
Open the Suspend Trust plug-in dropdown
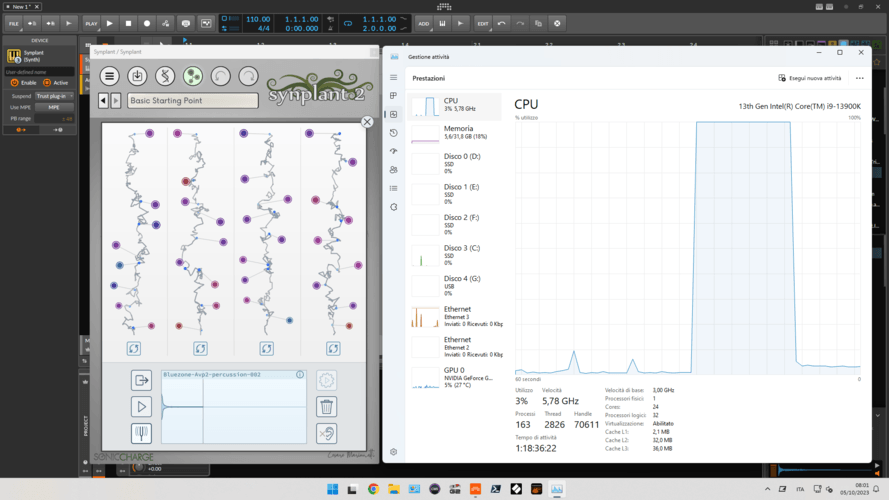pos(54,96)
